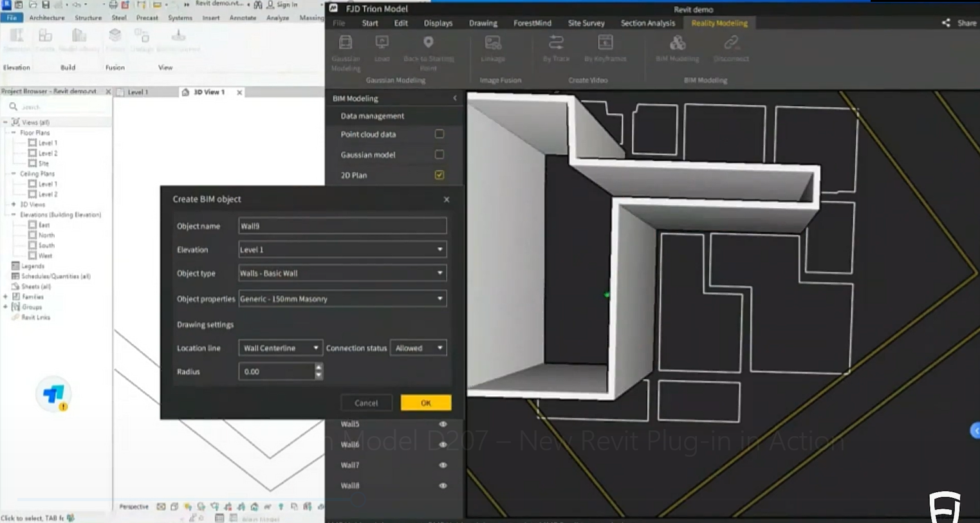Click the FJD Trion Model app logo
This screenshot has height=523, width=980.
click(x=333, y=8)
